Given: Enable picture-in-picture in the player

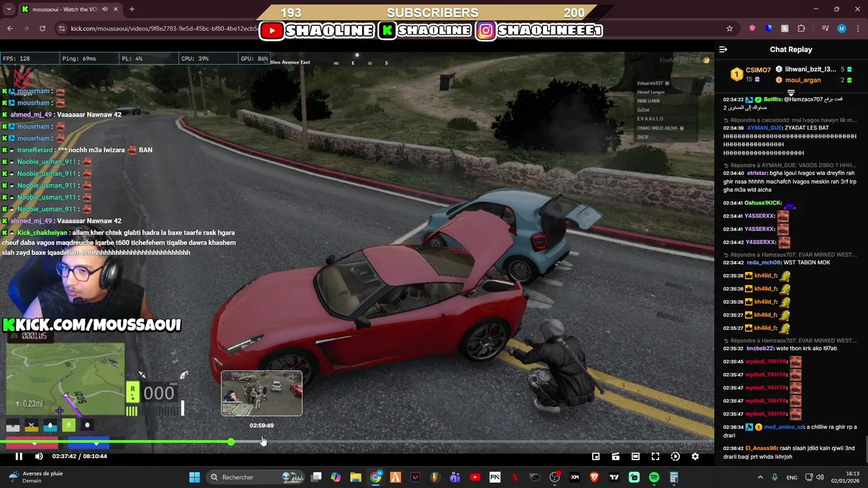Looking at the screenshot, I should pyautogui.click(x=595, y=456).
